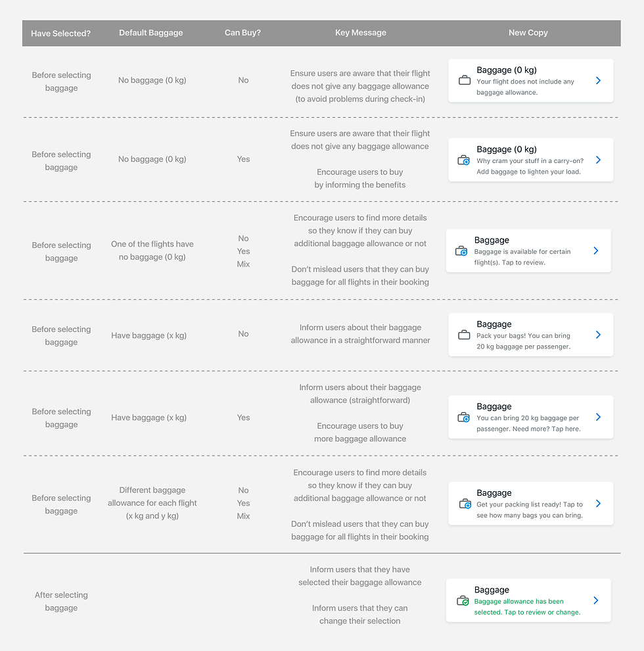
Task: Click the 'Can Buy?' column header
Action: click(x=242, y=33)
